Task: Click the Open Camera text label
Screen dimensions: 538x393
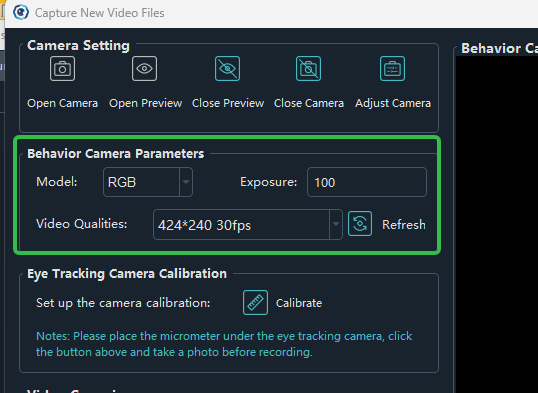Action: pyautogui.click(x=62, y=103)
